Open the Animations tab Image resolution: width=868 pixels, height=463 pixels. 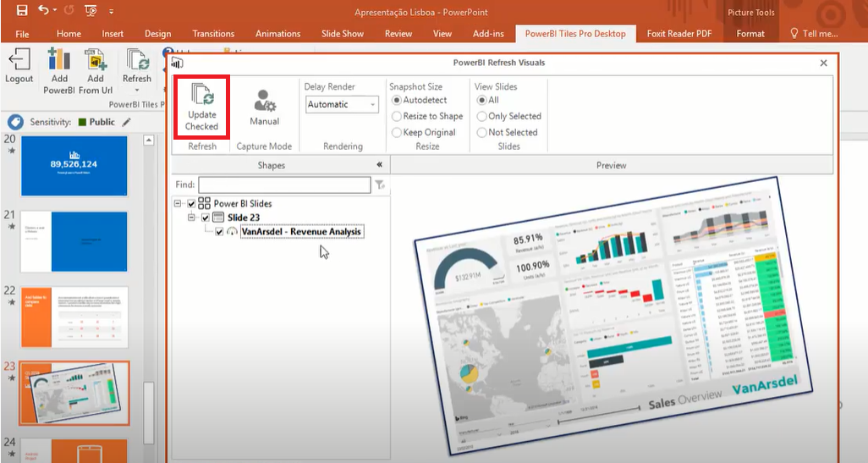pyautogui.click(x=277, y=34)
